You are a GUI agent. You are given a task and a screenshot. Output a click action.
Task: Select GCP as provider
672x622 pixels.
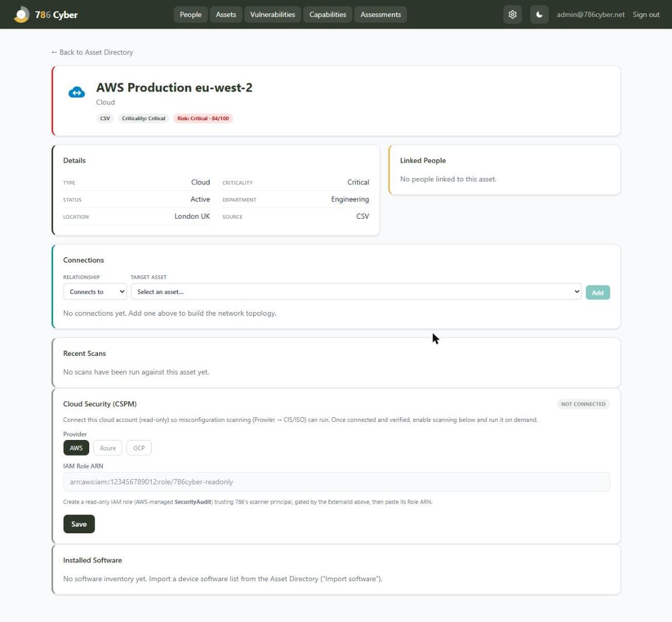(x=139, y=448)
